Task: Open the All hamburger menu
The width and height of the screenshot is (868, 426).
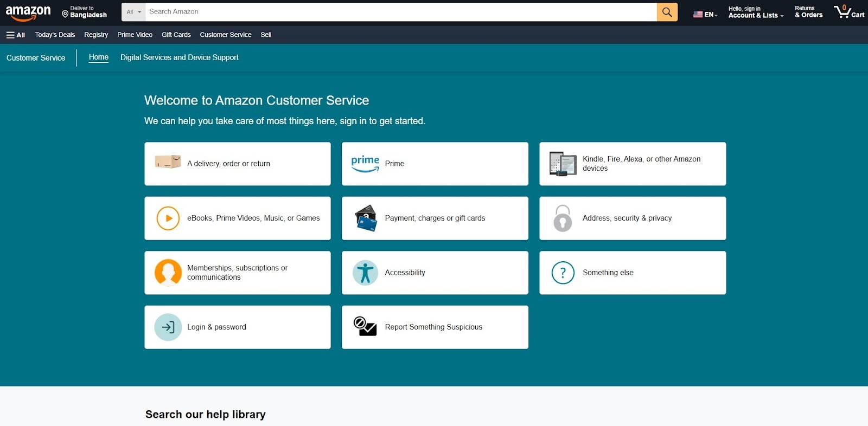Action: click(16, 35)
